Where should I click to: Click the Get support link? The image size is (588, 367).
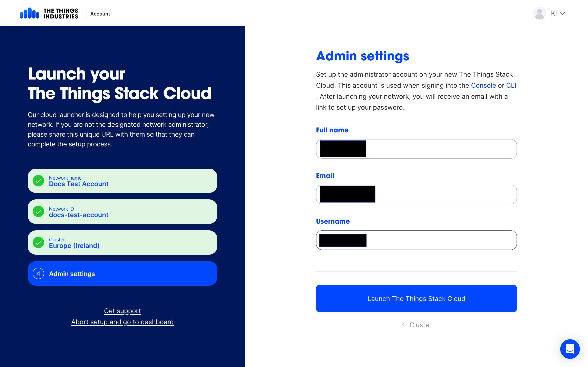[122, 311]
